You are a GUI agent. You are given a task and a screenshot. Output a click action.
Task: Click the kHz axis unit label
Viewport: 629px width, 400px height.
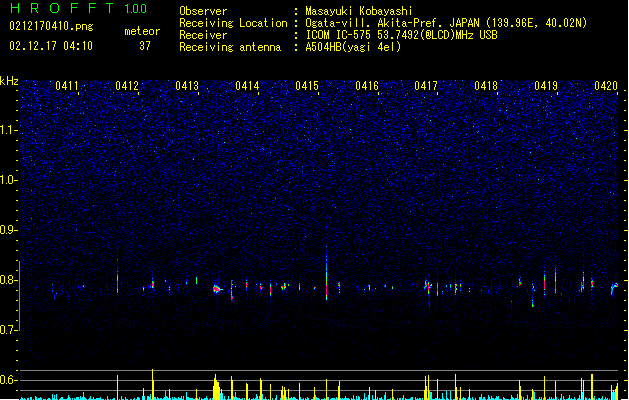pos(9,81)
